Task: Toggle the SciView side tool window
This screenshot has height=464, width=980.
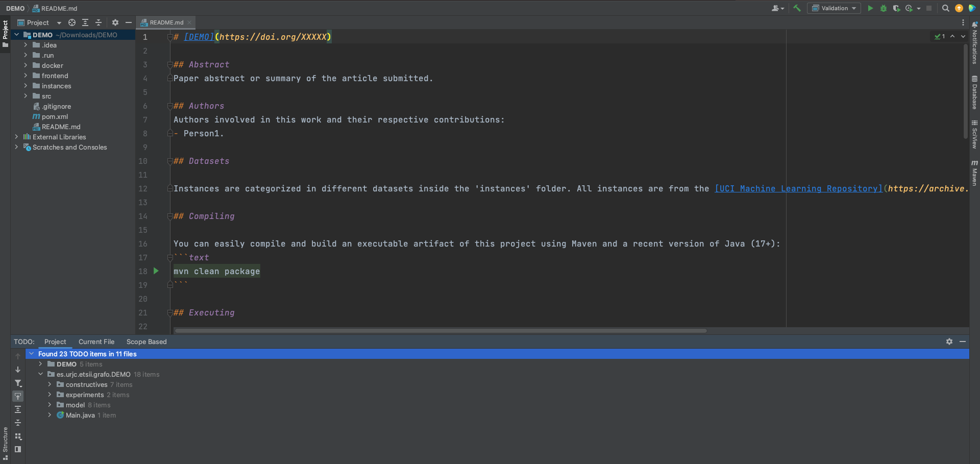Action: point(975,134)
